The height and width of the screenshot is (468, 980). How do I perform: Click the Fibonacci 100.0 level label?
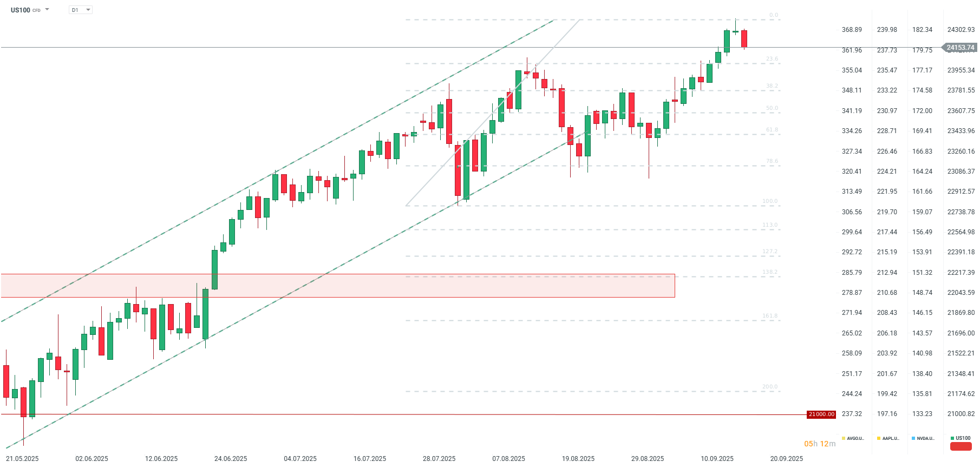[769, 201]
